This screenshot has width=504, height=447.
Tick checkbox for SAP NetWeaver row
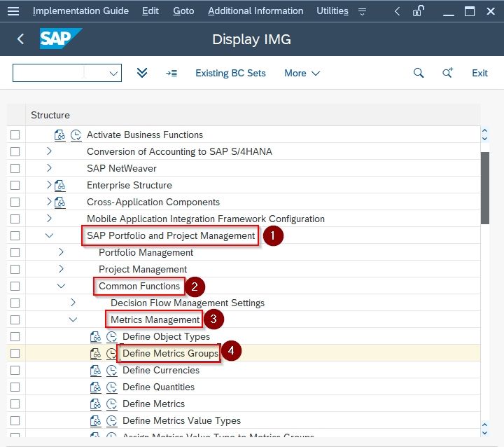point(15,168)
